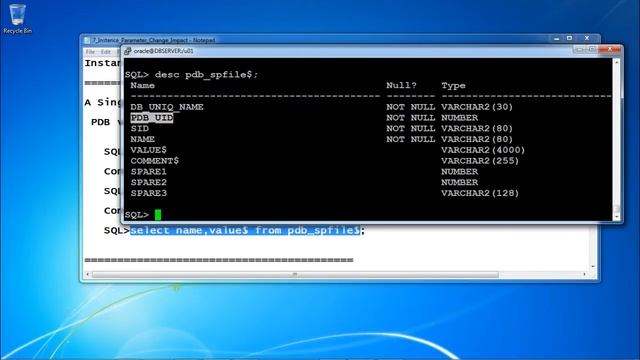
Task: Click the oracle@DBSERVER:/u01 window title
Action: [164, 51]
